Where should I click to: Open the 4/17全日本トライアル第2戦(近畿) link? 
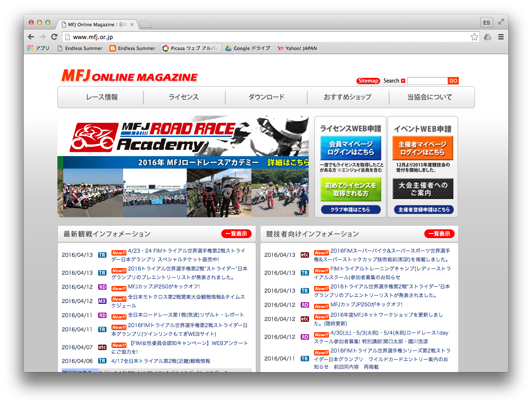coord(161,361)
